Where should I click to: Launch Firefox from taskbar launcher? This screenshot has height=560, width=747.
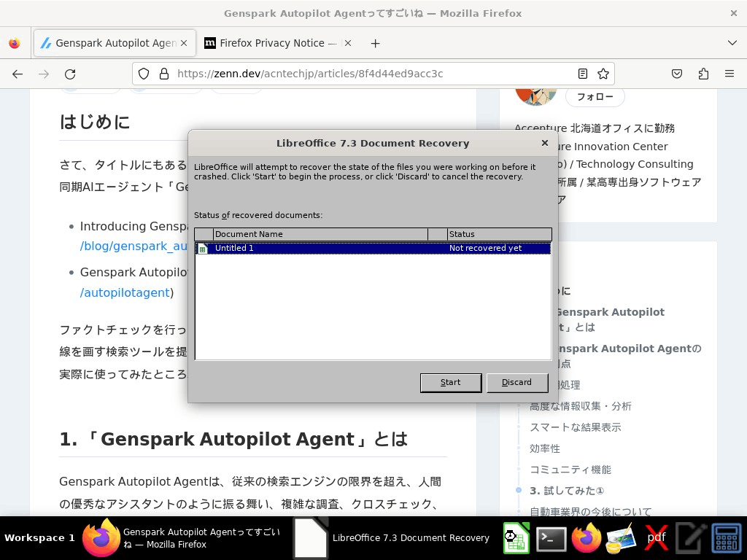[586, 539]
